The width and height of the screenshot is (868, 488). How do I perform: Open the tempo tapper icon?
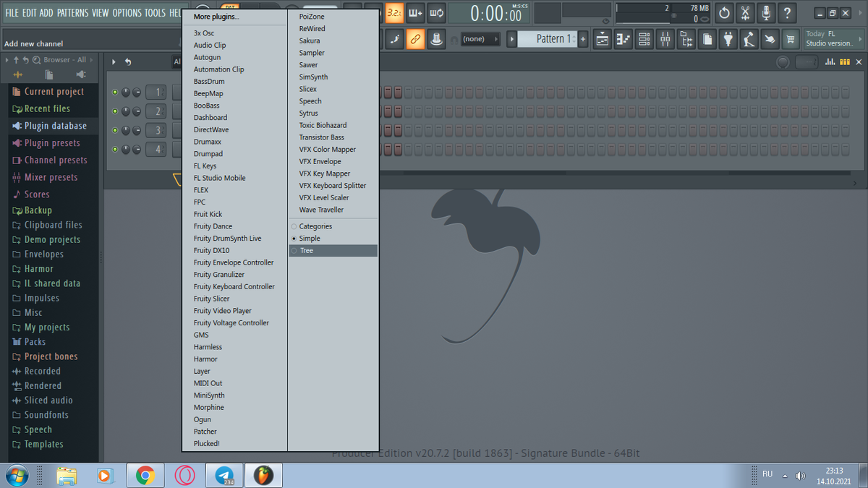pos(749,39)
